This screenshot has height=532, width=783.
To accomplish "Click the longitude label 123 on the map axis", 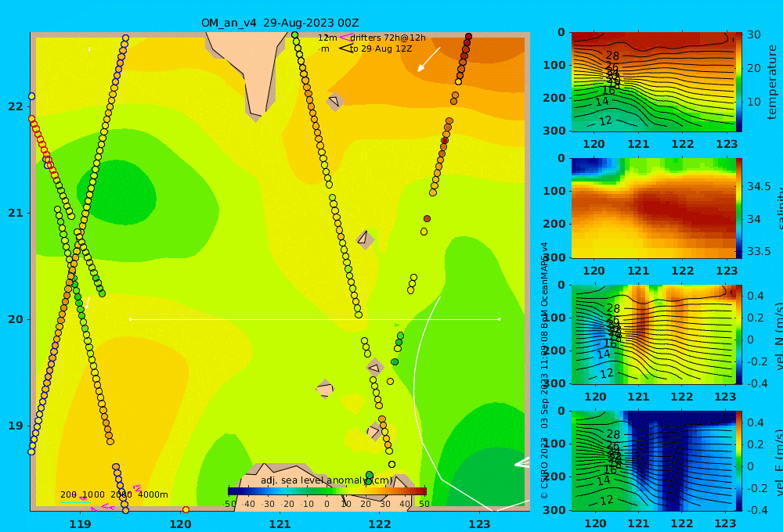I will click(x=480, y=524).
